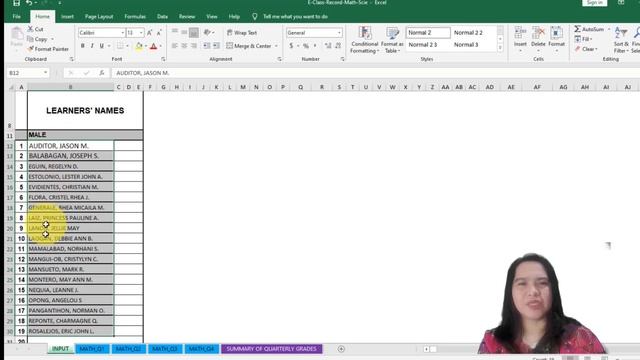Screen dimensions: 640x360
Task: Open font color dropdown arrow
Action: click(x=161, y=46)
